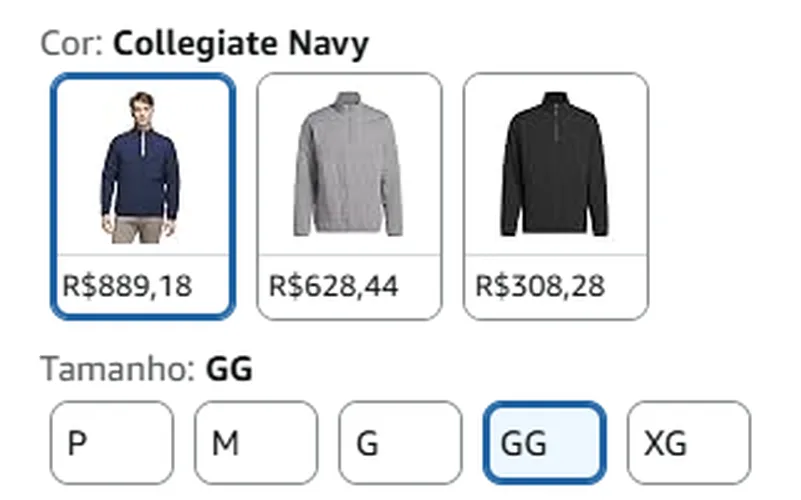The image size is (801, 500).
Task: Click the 'Collegiate Navy' color name
Action: [241, 45]
